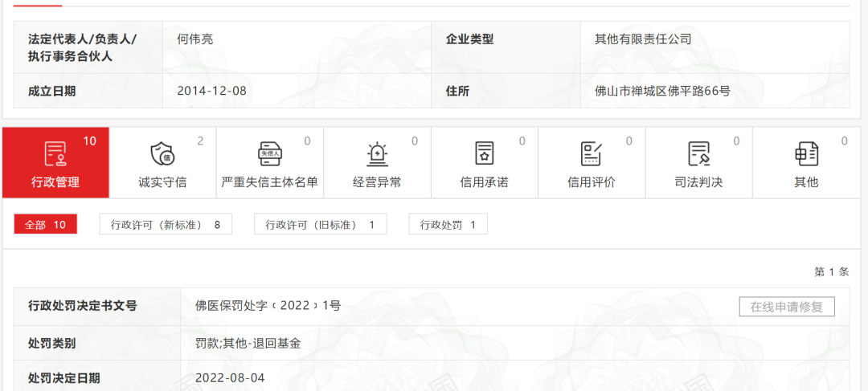Image resolution: width=868 pixels, height=391 pixels.
Task: Filter by 全部 10 records
Action: pos(45,225)
